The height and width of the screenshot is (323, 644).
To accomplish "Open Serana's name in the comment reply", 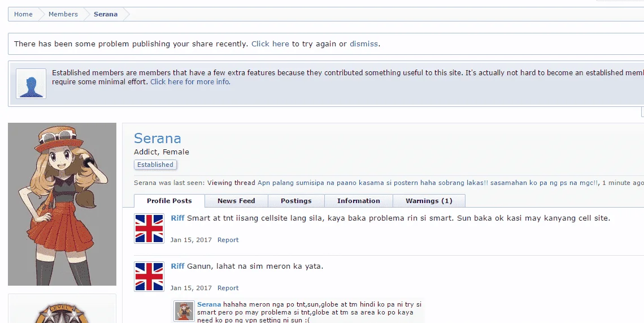I will (209, 304).
